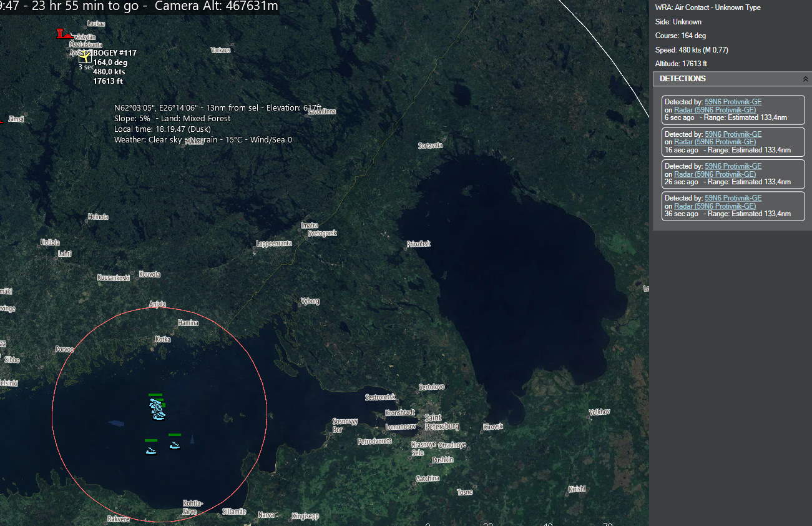
Task: Click the DETECTIONS section header
Action: pyautogui.click(x=683, y=79)
